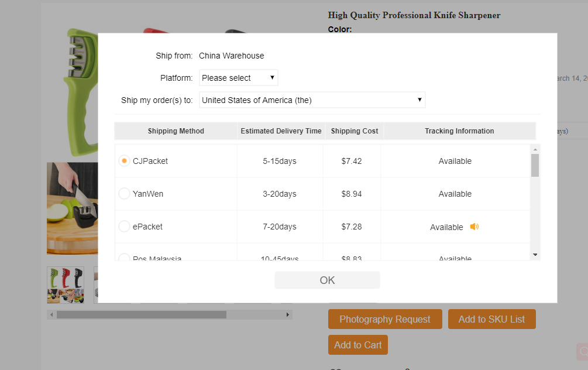Open the chat icon at right edge

583,351
